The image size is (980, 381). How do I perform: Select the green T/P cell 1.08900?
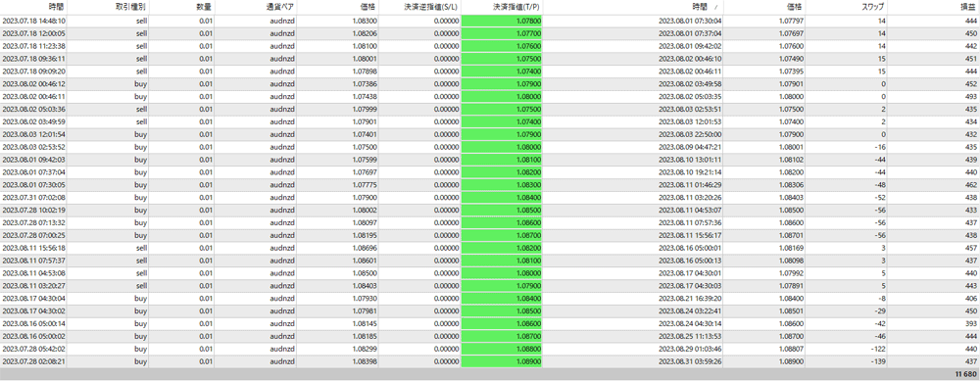coord(502,361)
